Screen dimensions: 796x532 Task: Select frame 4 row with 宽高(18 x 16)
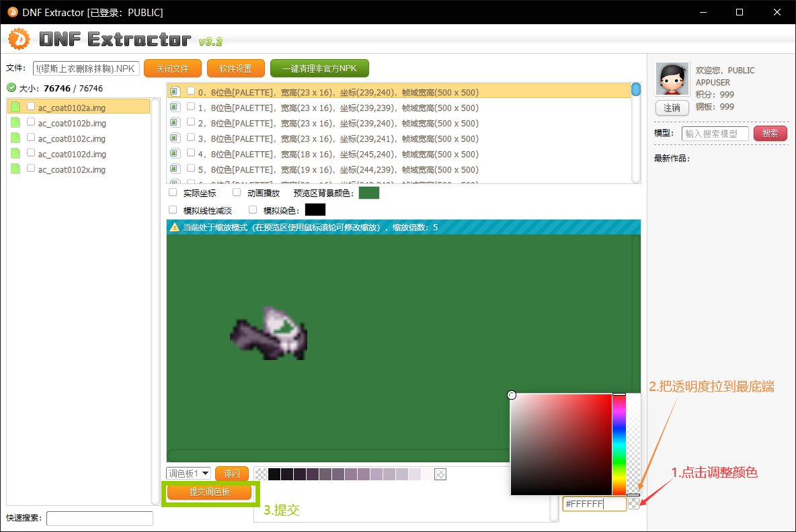pyautogui.click(x=399, y=154)
